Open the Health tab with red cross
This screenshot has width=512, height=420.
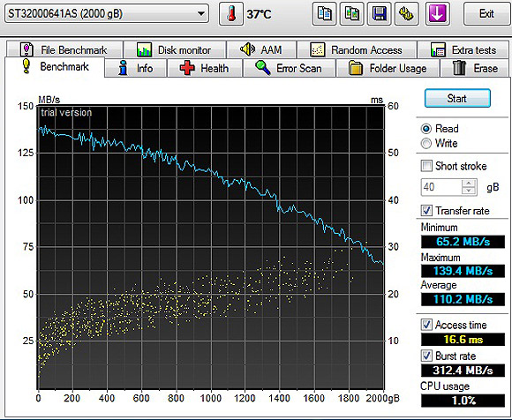(205, 68)
